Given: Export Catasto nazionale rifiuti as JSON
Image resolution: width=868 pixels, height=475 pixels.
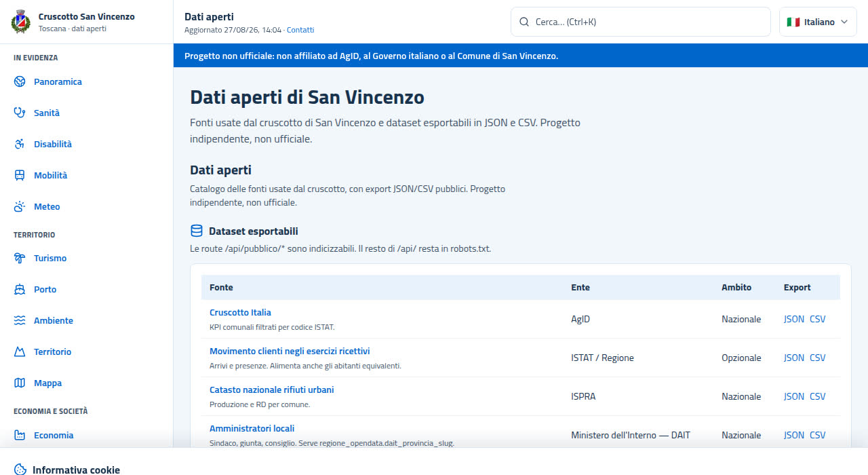Looking at the screenshot, I should [794, 396].
